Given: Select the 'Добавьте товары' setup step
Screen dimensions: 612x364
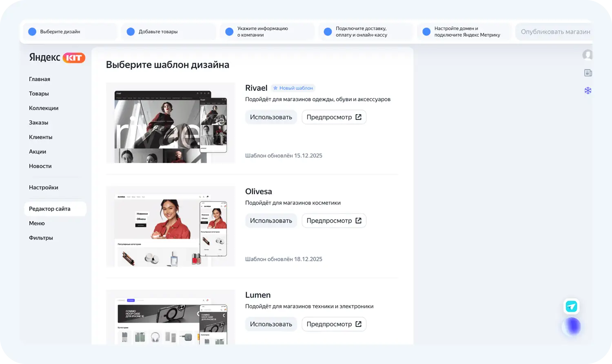Looking at the screenshot, I should 158,32.
